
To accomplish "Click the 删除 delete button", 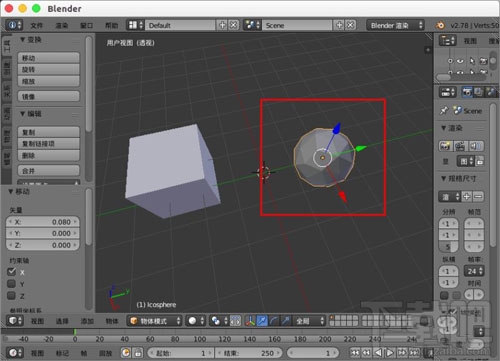I will (49, 155).
